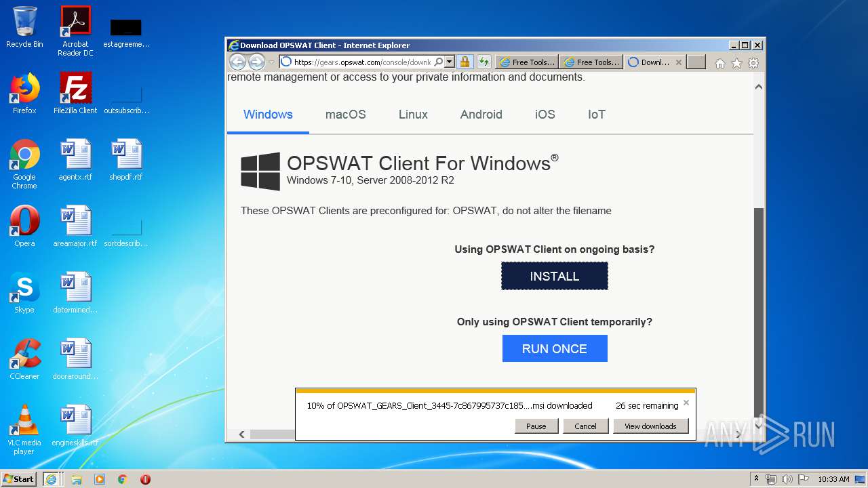Screen dimensions: 868x488
Task: Open the shepdf.rtf document
Action: pyautogui.click(x=126, y=160)
